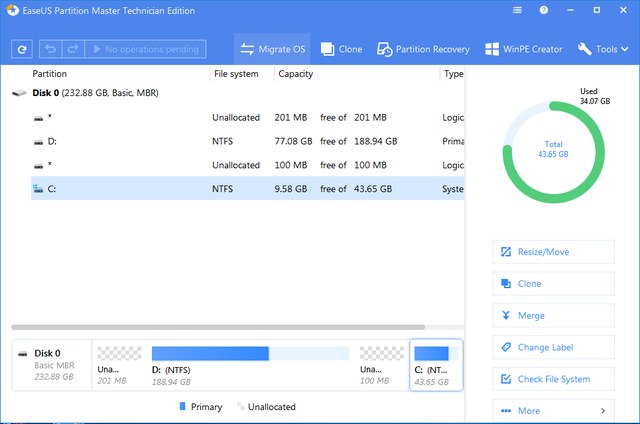Click the redo arrow in the toolbar

pyautogui.click(x=73, y=48)
